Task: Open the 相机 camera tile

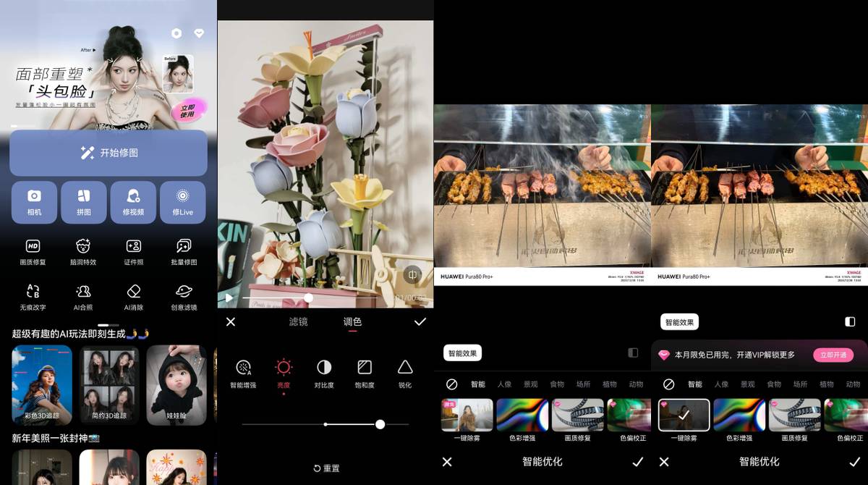Action: pos(34,202)
